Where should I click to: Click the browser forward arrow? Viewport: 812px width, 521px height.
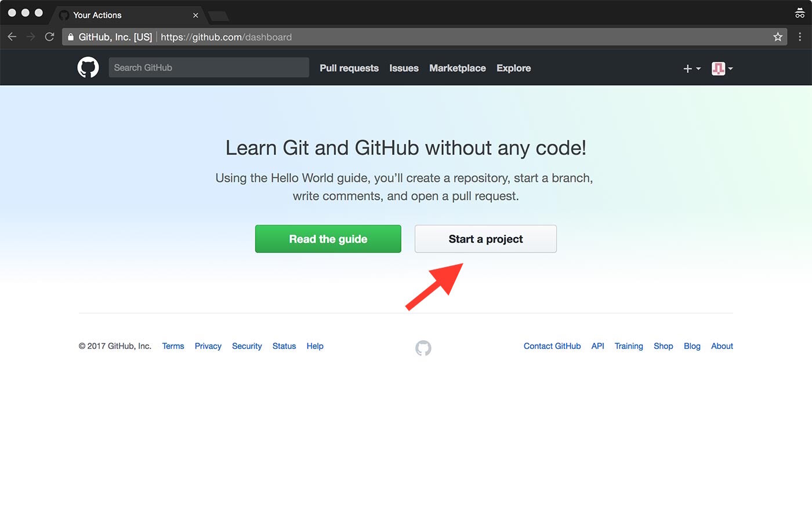(x=31, y=37)
